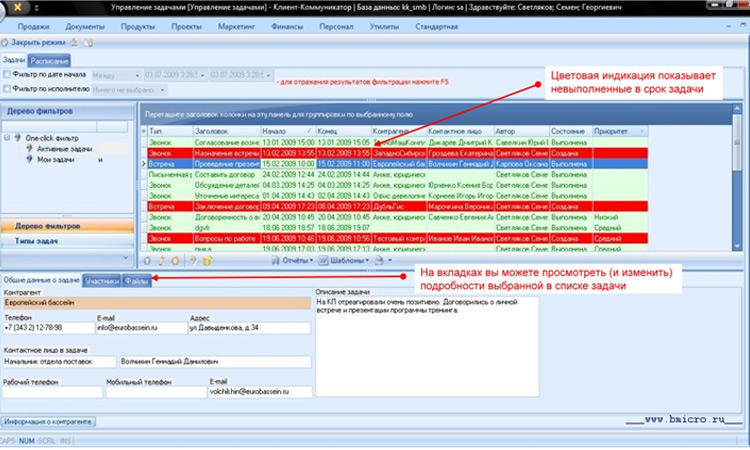Click the printer icon next to Шаблоны

click(x=378, y=260)
